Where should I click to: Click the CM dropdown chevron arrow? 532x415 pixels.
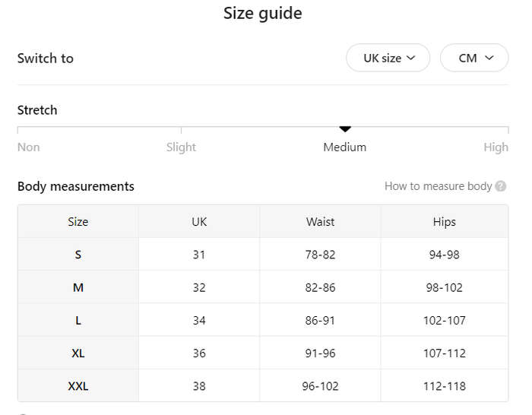[489, 58]
